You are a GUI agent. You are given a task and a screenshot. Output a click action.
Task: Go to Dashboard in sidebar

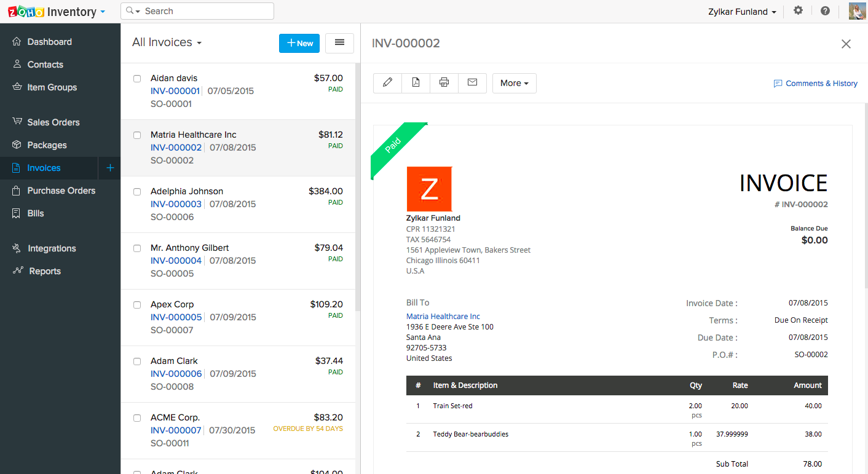point(50,42)
